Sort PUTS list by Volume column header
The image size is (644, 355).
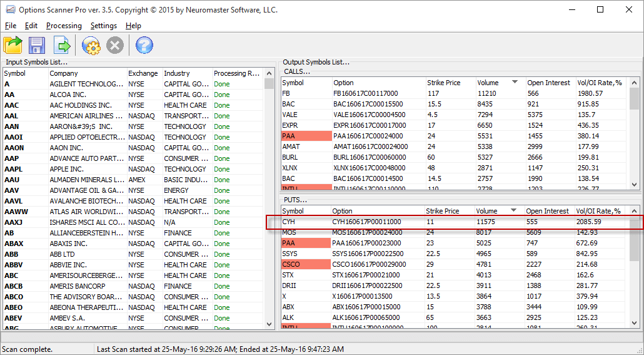[x=499, y=210]
